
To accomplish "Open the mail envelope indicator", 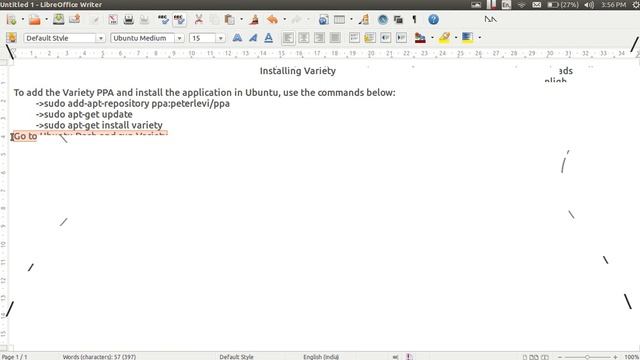I will [x=537, y=5].
